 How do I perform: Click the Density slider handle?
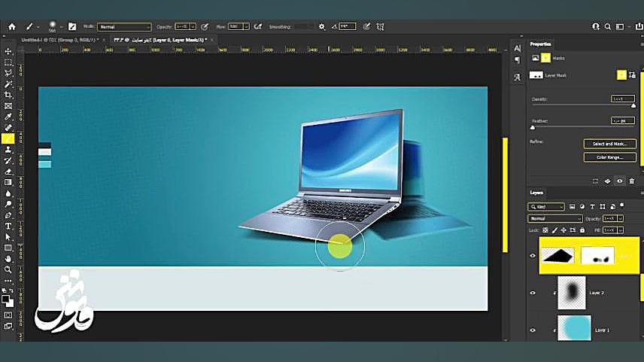(633, 106)
